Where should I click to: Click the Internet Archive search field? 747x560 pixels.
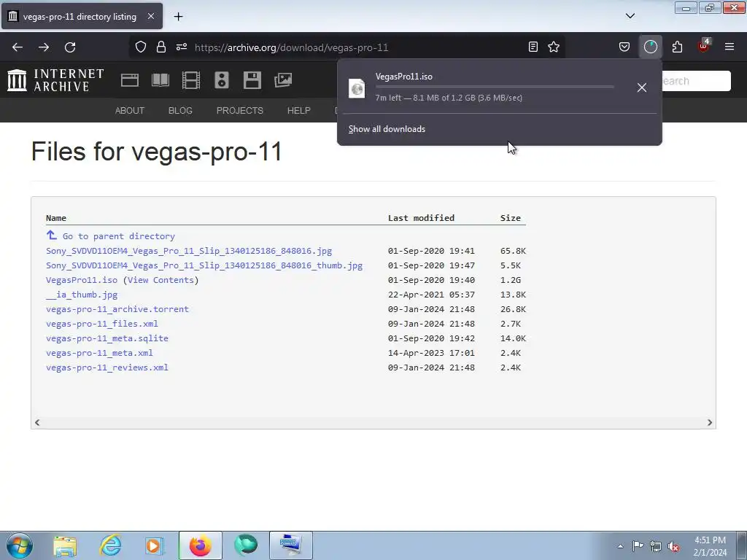(x=695, y=81)
